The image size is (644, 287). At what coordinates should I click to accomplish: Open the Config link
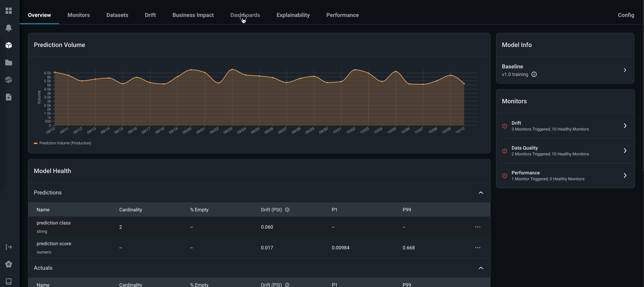point(626,15)
